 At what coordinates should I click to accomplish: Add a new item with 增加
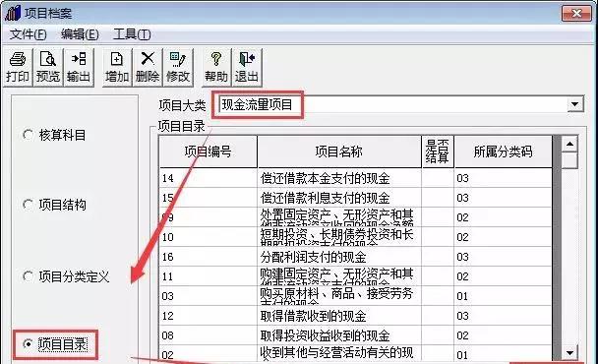click(x=117, y=68)
